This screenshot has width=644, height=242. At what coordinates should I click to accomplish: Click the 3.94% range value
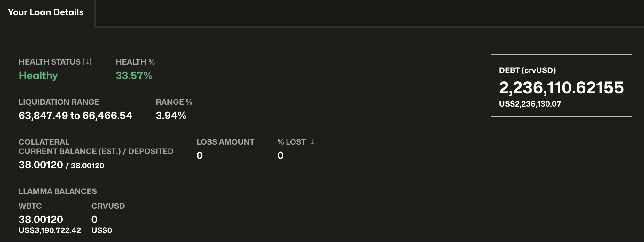click(x=171, y=116)
